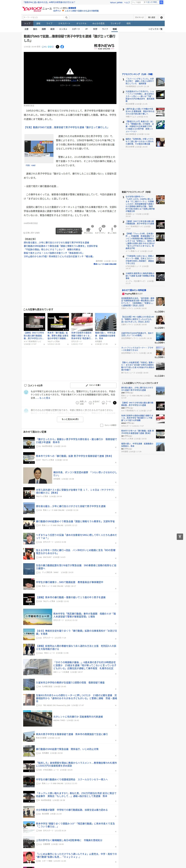Select the トップ navigation tab
The image size is (186, 868).
(27, 23)
